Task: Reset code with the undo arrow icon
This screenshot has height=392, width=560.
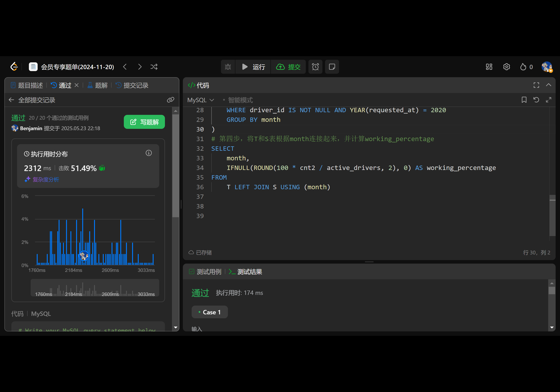Action: (x=536, y=100)
